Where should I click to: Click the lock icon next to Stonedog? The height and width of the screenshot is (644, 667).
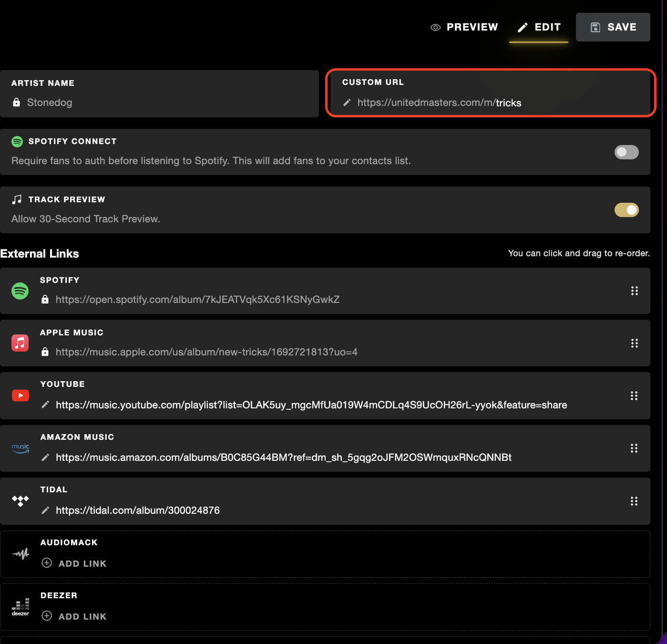click(17, 103)
